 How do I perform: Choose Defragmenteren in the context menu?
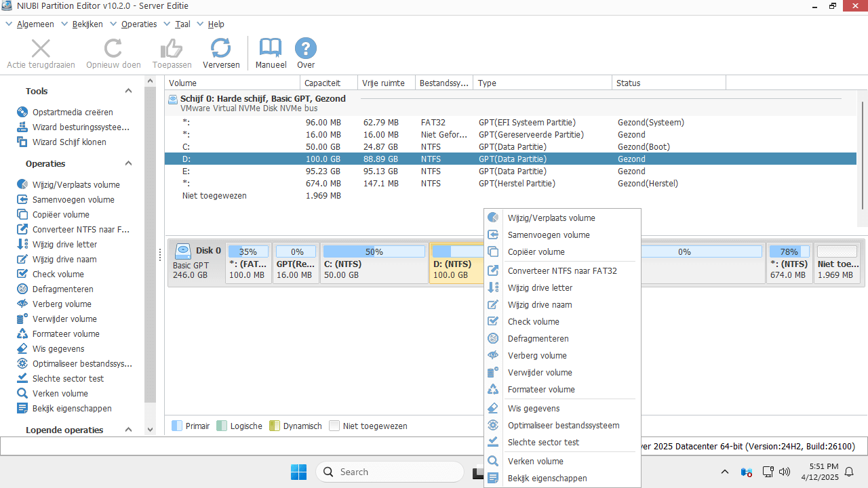(x=538, y=339)
